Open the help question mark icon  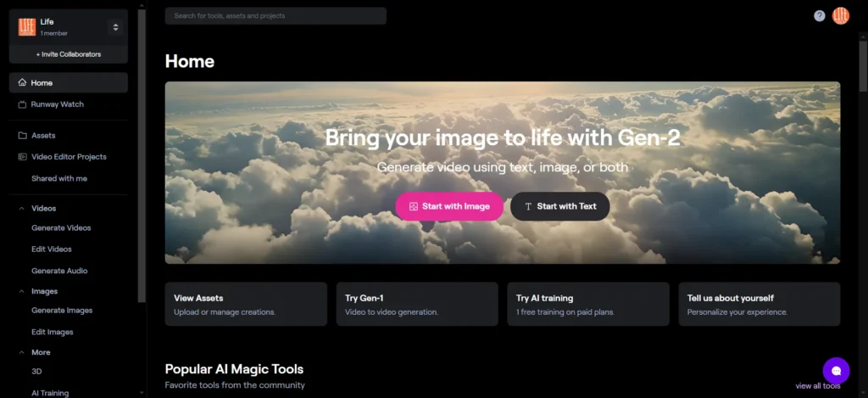click(820, 16)
